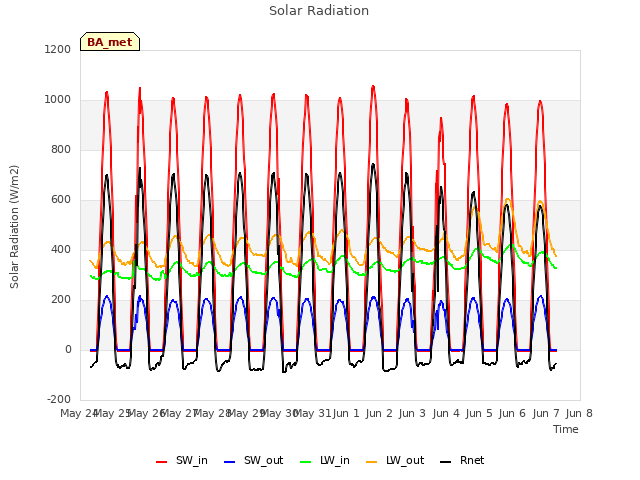The width and height of the screenshot is (640, 480).
Task: Click the orange LW_out peak on Jun 6
Action: (x=507, y=199)
